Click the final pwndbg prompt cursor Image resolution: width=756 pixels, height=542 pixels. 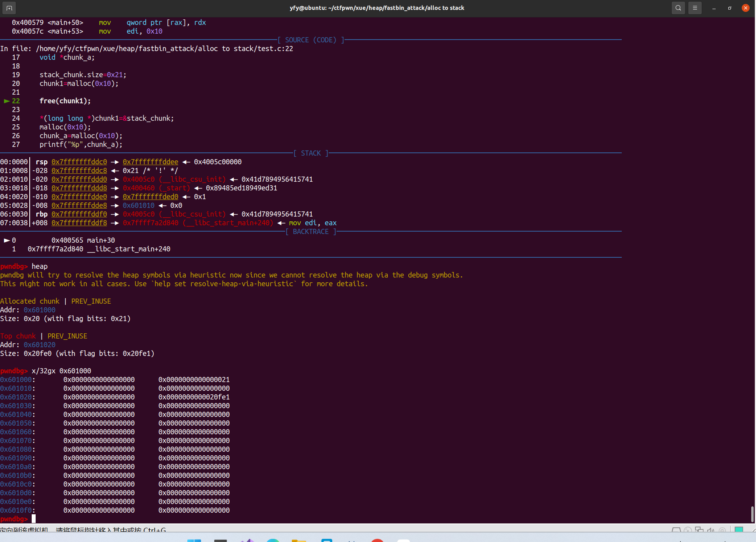tap(34, 519)
